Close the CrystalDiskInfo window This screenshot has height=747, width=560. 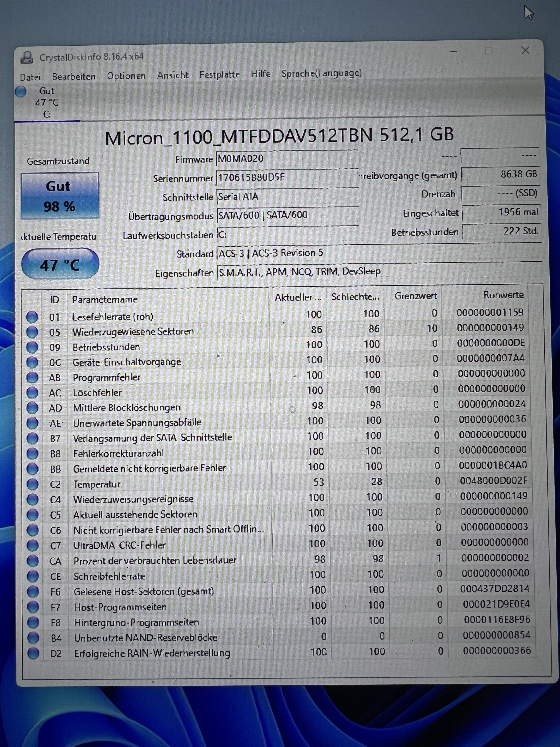(525, 51)
